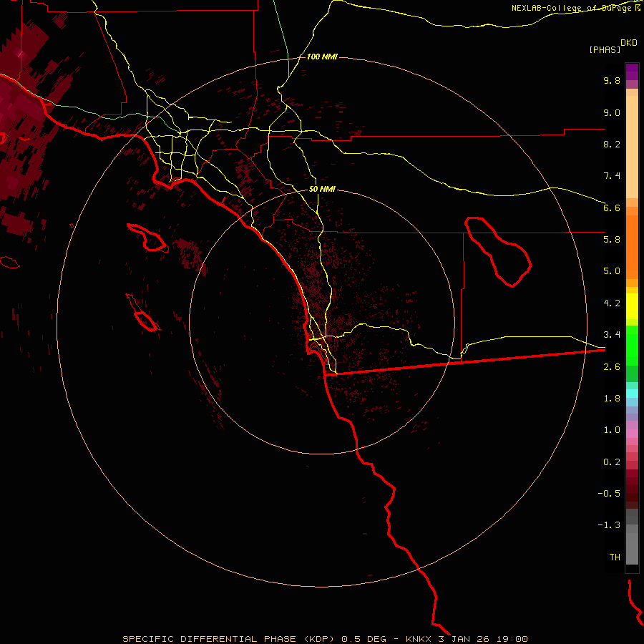Select the 3.4 scale label
This screenshot has width=644, height=644.
612,335
